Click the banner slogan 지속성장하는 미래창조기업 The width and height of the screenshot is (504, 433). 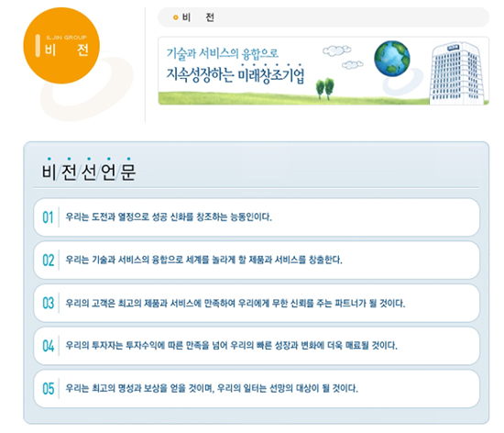[235, 74]
